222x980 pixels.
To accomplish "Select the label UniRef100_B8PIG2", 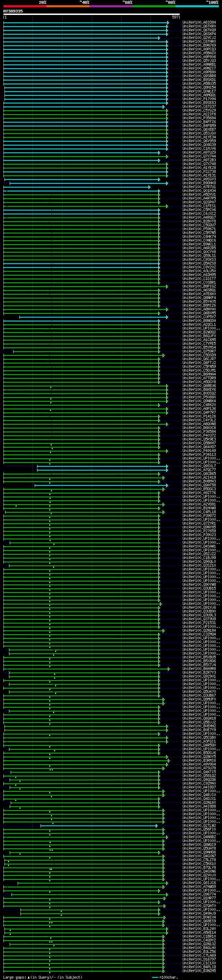I will click(199, 286).
